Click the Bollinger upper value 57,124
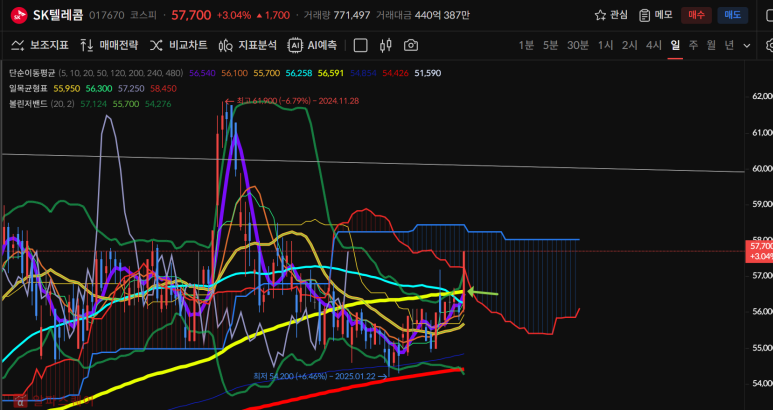Screen dimensions: 773x410 pyautogui.click(x=94, y=104)
